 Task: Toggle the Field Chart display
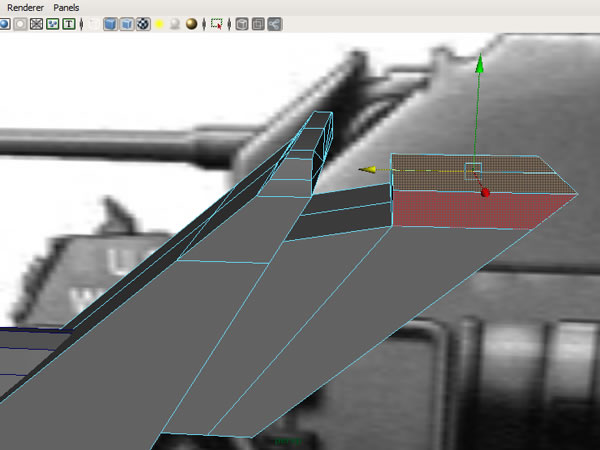36,24
